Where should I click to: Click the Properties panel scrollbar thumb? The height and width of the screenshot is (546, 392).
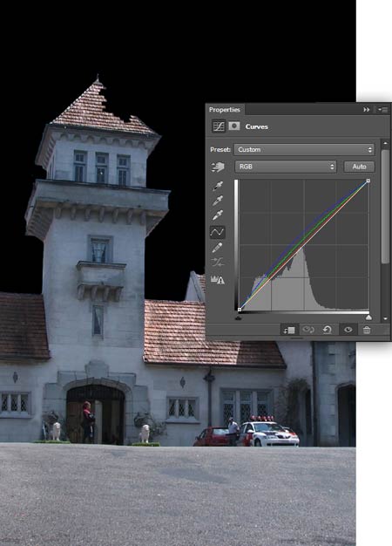[x=385, y=207]
